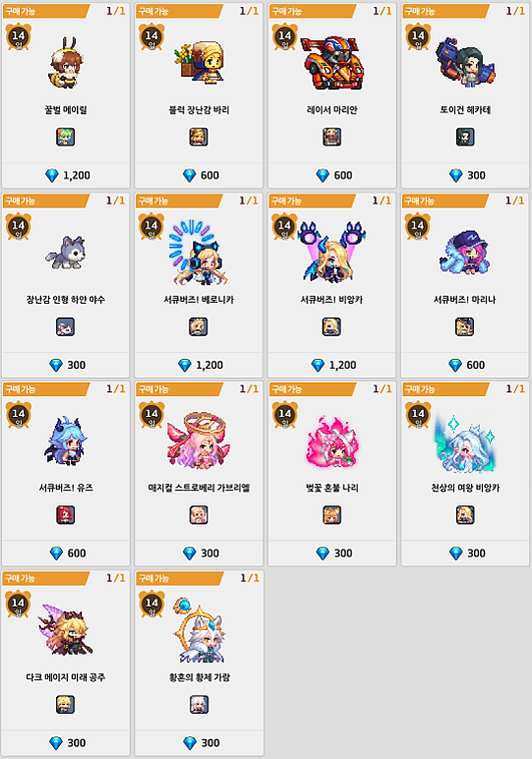The image size is (532, 759).
Task: Click the 레이서 마리안 race car costume
Action: point(332,63)
